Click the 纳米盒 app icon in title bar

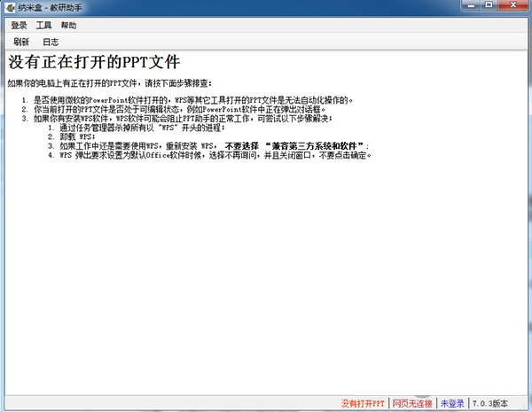[10, 8]
